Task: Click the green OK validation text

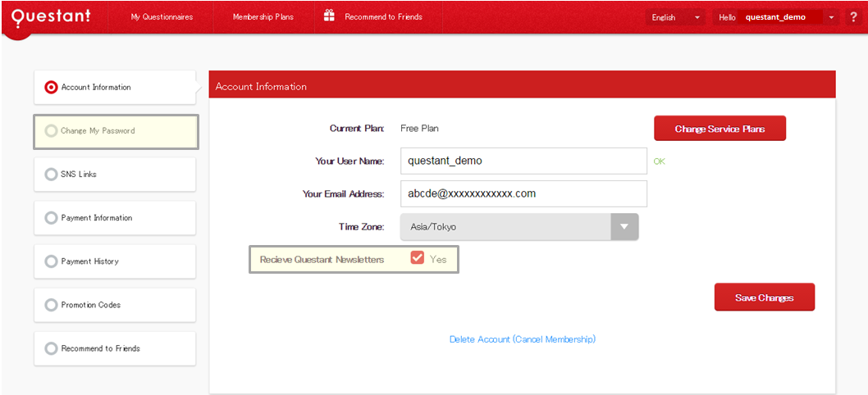Action: click(x=660, y=161)
